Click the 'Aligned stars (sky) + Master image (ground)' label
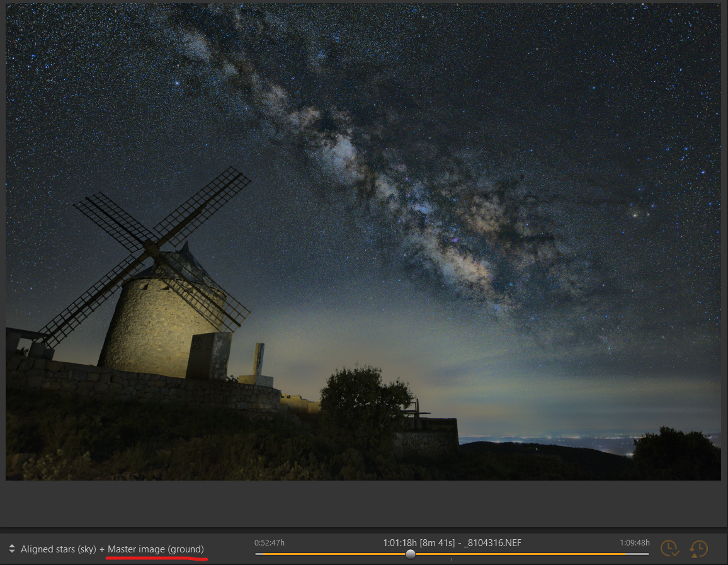This screenshot has height=565, width=728. click(112, 549)
